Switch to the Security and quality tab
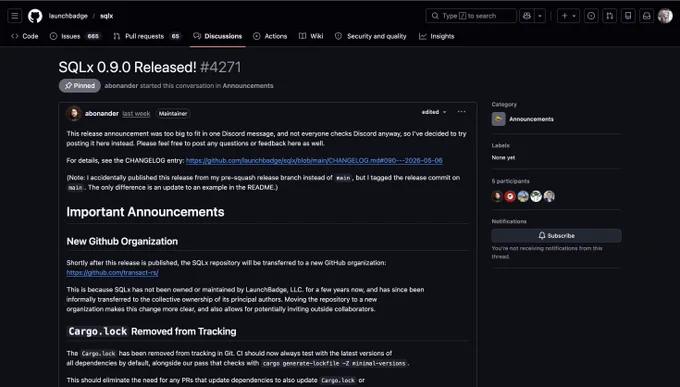The height and width of the screenshot is (387, 680). 371,36
